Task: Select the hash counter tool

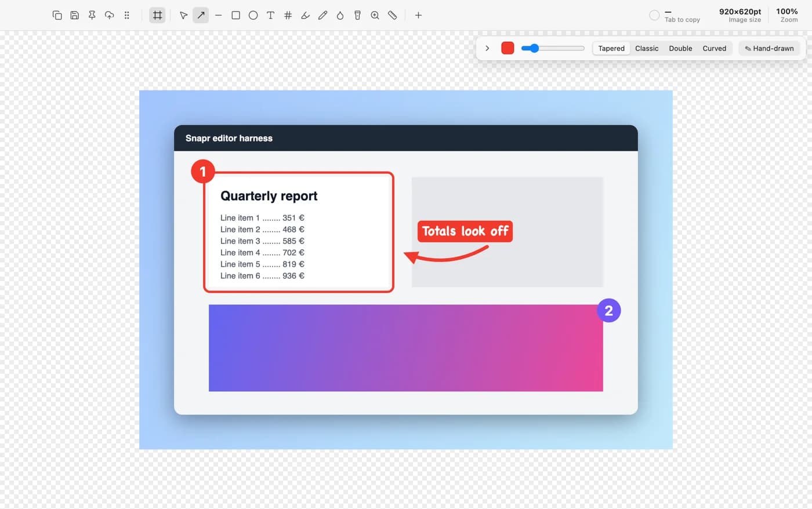Action: (288, 15)
